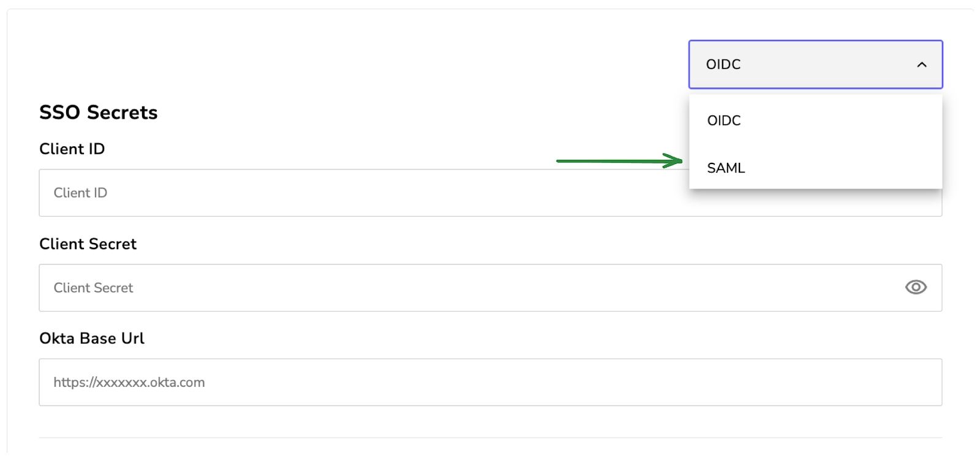Image resolution: width=980 pixels, height=459 pixels.
Task: Click the arrowhead tip of the green annotation
Action: (x=679, y=161)
